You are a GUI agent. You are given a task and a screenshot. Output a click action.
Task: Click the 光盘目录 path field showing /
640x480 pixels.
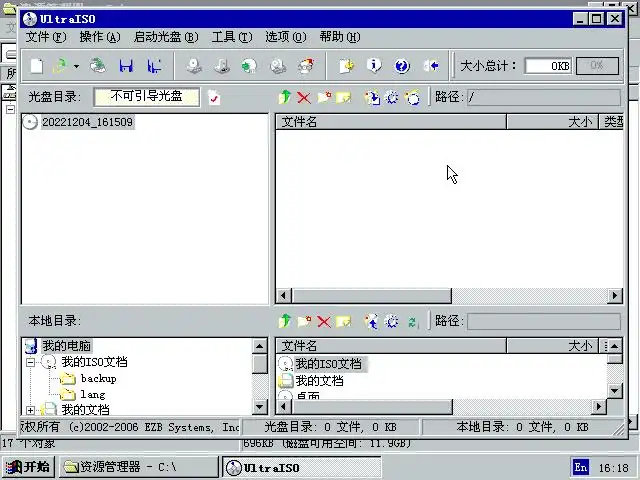click(544, 98)
